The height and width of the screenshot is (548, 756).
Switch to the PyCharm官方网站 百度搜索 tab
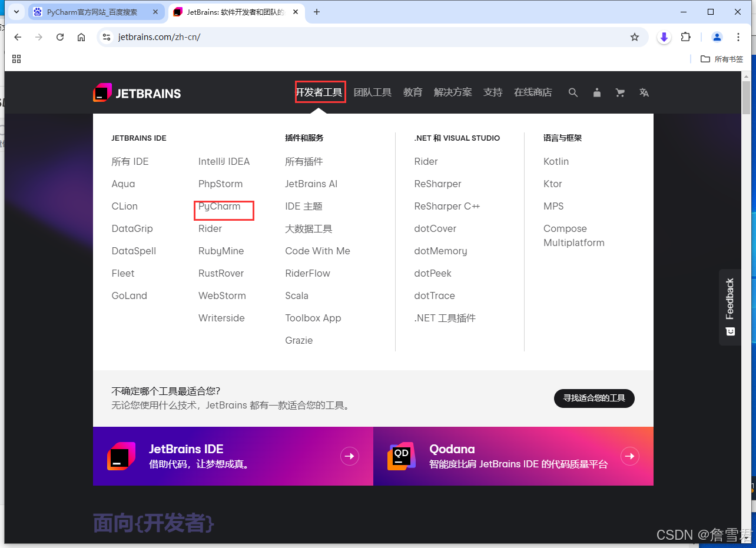(97, 12)
